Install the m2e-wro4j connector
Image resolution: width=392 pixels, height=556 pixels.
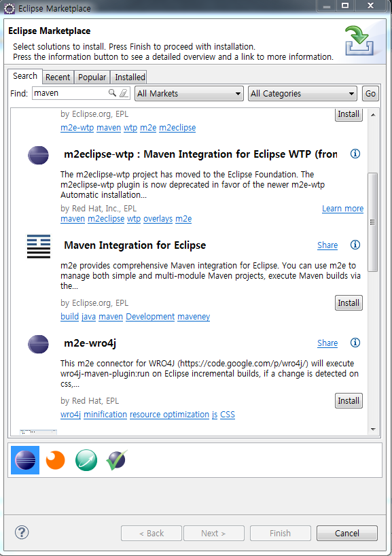tap(349, 401)
